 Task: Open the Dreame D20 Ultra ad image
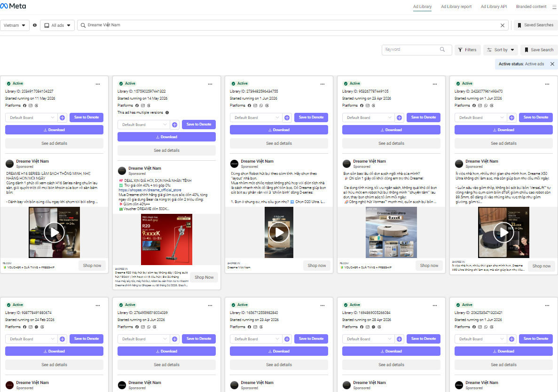pos(391,232)
